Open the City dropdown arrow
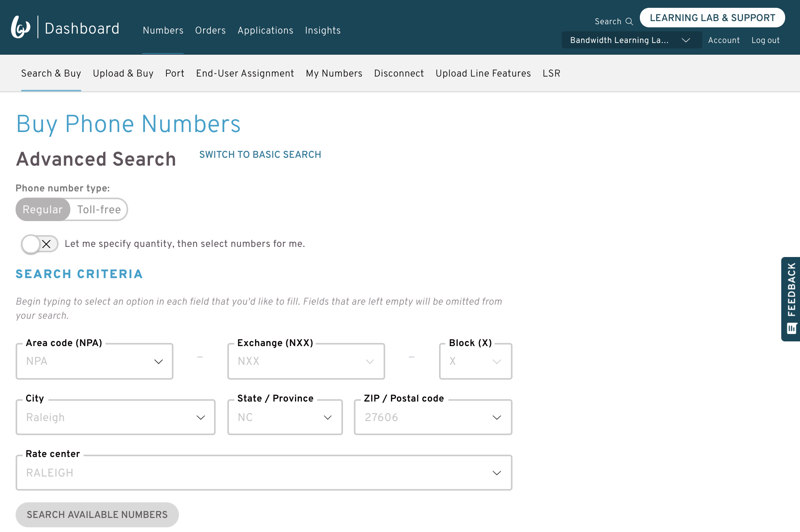 (201, 418)
